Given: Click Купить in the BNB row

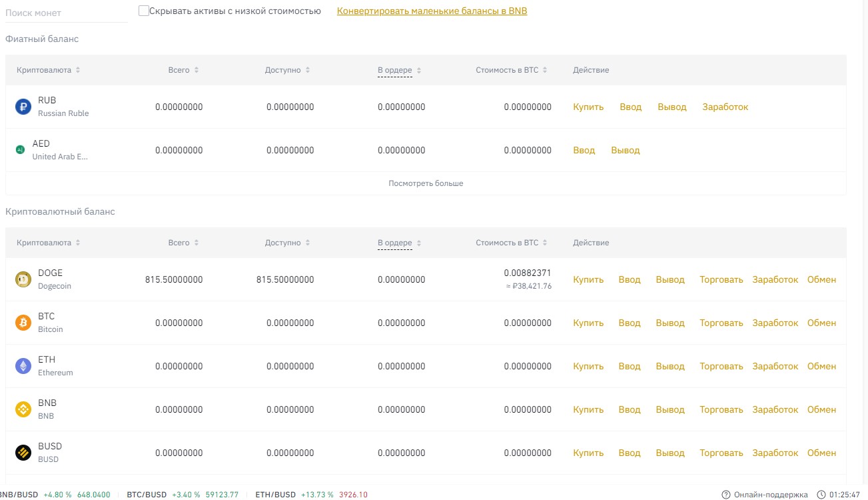Looking at the screenshot, I should [x=588, y=409].
